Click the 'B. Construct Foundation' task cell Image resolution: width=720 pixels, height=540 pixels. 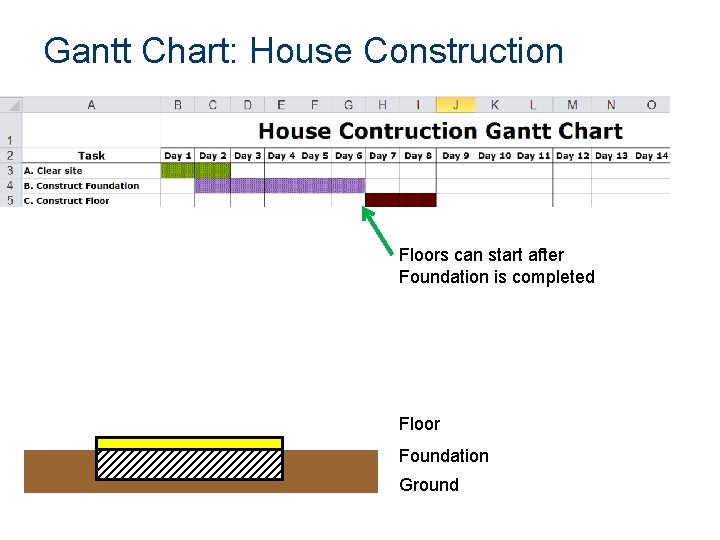(x=91, y=186)
